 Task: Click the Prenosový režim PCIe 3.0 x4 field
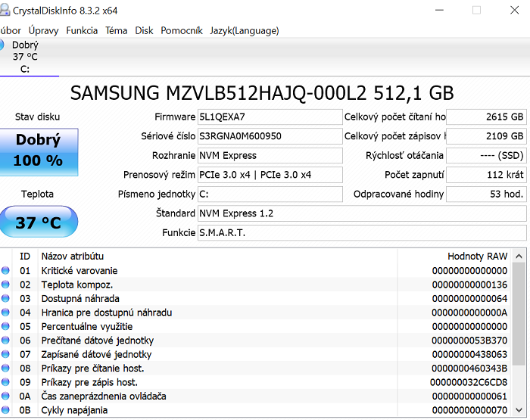tap(270, 175)
